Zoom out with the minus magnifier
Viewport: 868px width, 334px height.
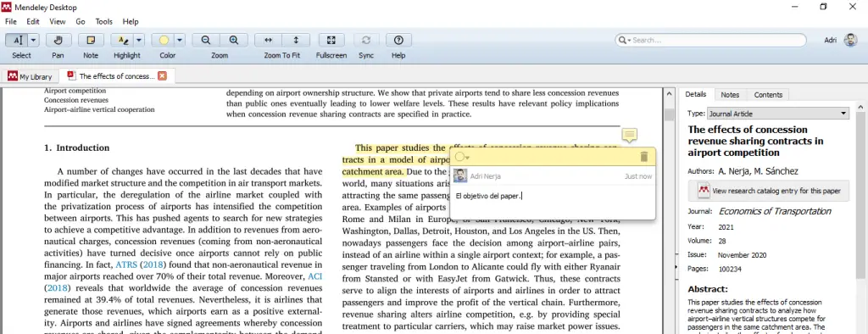(206, 41)
